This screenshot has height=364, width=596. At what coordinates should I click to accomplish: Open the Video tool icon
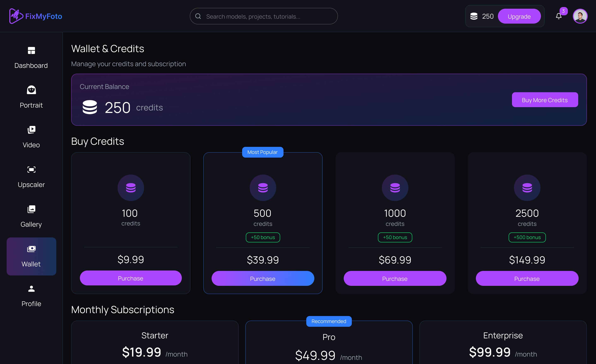click(31, 130)
